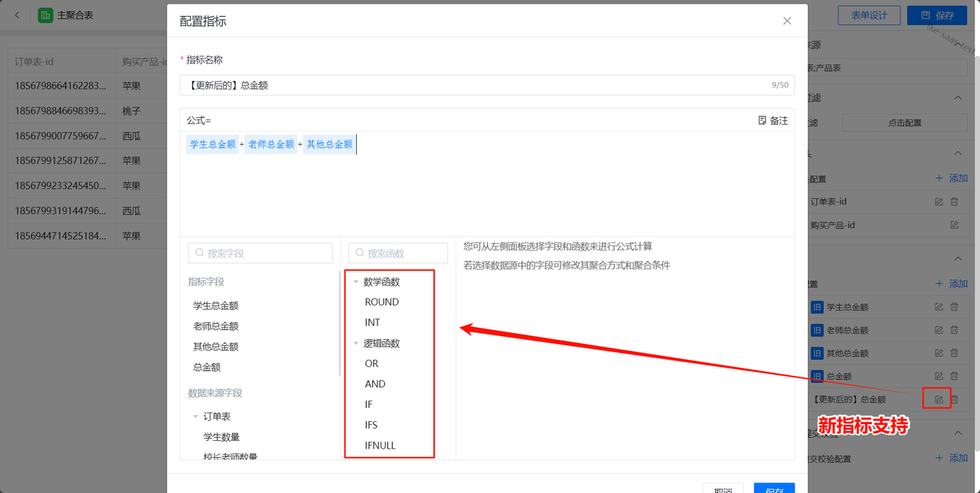Focus the 搜索函数 search input

[x=398, y=253]
